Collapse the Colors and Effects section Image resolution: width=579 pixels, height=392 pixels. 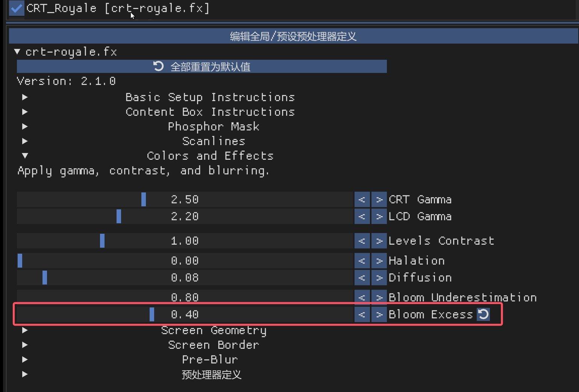pyautogui.click(x=25, y=156)
